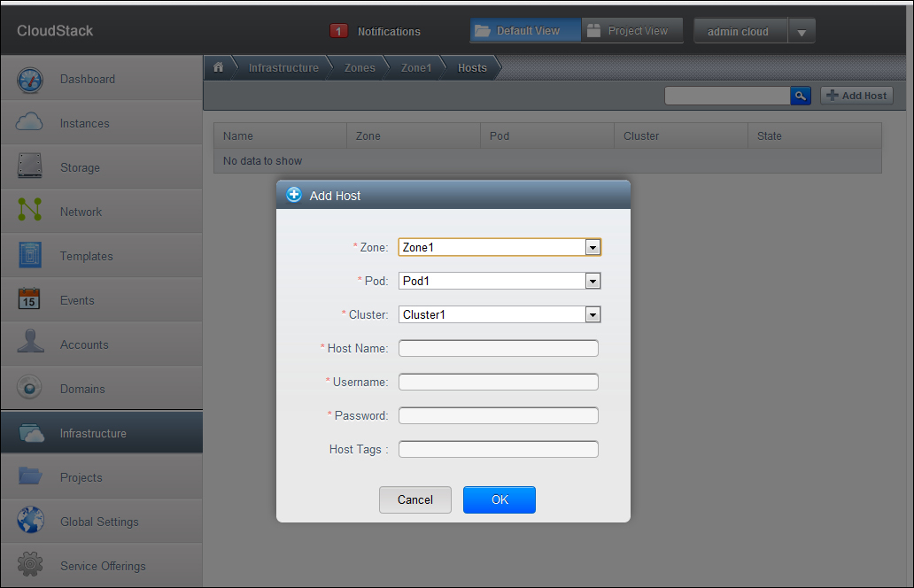Click the Events calendar icon
Viewport: 914px width, 588px height.
click(30, 299)
